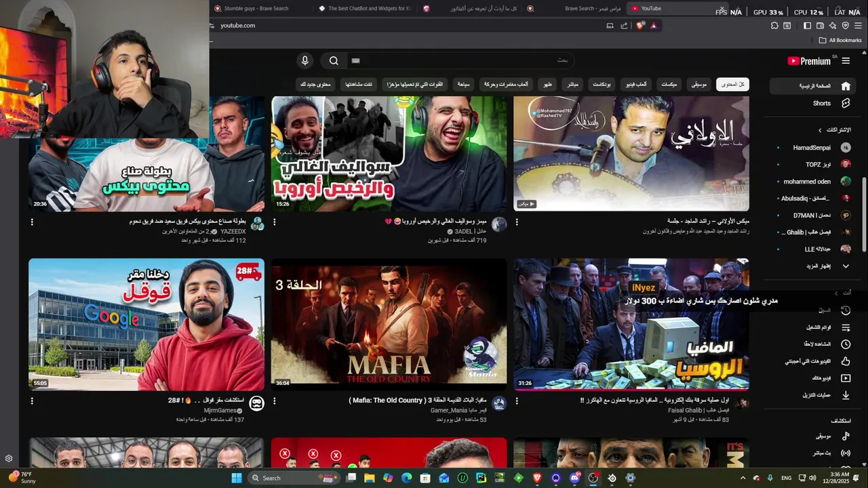The width and height of the screenshot is (868, 488).
Task: Open watch history (السجل) clock icon
Action: 846,310
